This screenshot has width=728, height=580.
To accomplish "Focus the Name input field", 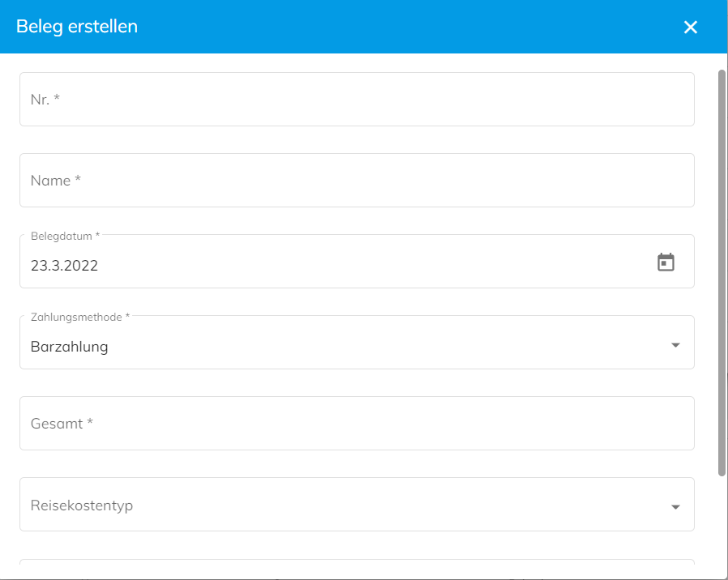I will pos(357,181).
